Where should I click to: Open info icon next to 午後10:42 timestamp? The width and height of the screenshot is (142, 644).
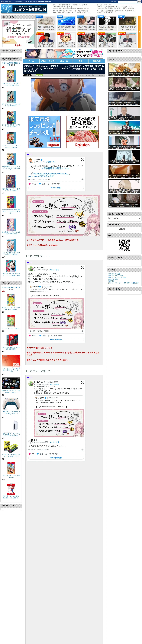[82, 179]
